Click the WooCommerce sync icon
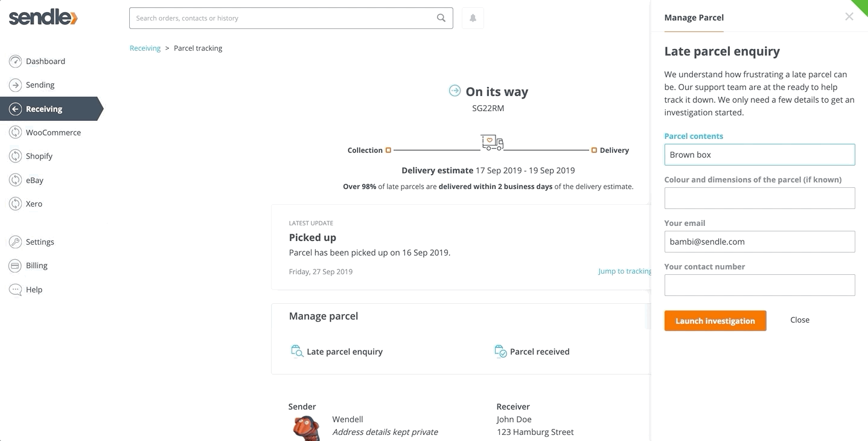The height and width of the screenshot is (441, 868). 15,132
